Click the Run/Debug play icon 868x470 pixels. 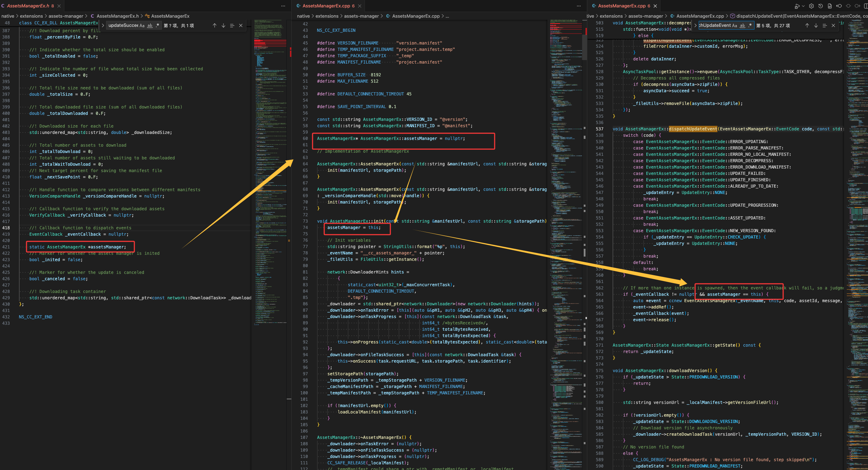(x=797, y=6)
